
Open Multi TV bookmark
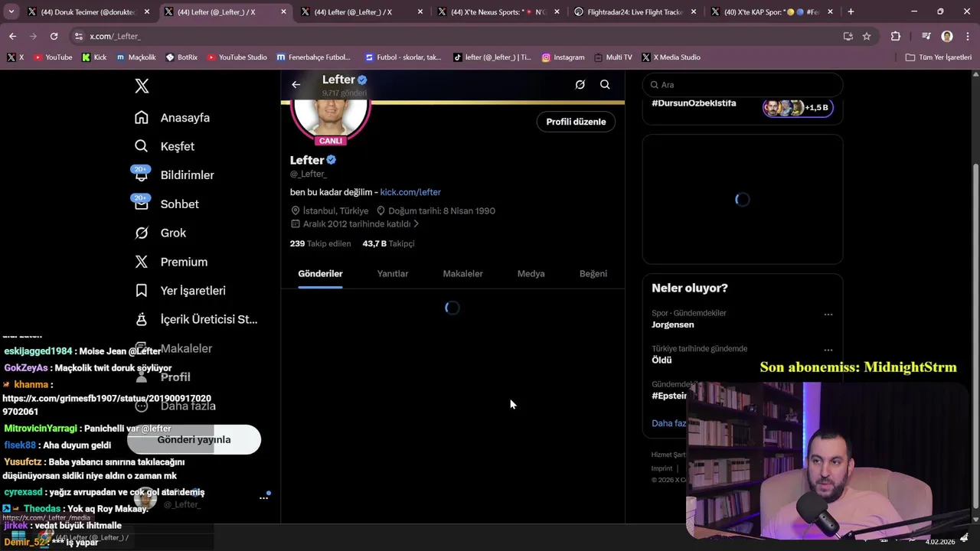[612, 57]
